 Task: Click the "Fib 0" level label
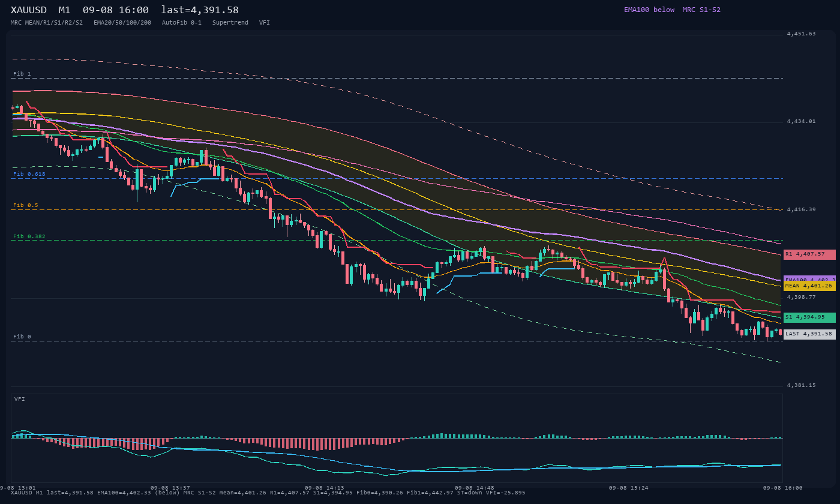22,337
